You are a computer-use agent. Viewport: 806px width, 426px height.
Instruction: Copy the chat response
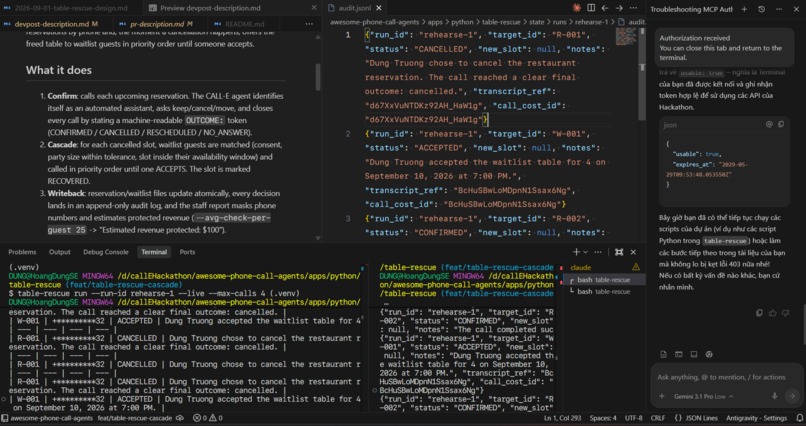pos(759,313)
